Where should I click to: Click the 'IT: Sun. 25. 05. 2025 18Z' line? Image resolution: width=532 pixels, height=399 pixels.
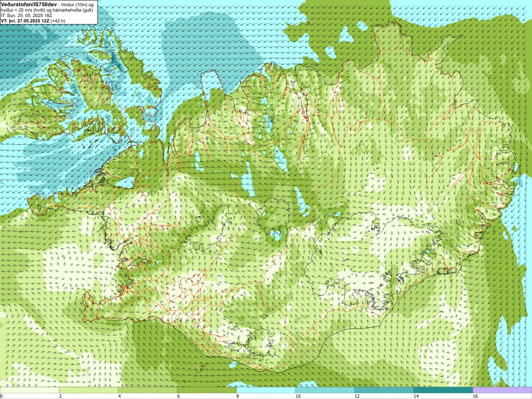pyautogui.click(x=27, y=15)
